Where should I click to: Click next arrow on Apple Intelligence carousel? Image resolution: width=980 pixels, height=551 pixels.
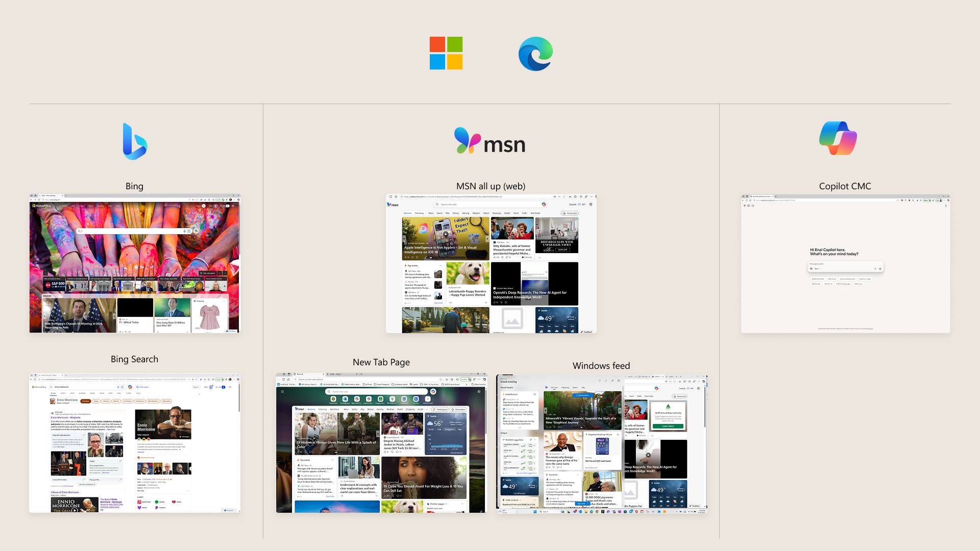pyautogui.click(x=487, y=238)
